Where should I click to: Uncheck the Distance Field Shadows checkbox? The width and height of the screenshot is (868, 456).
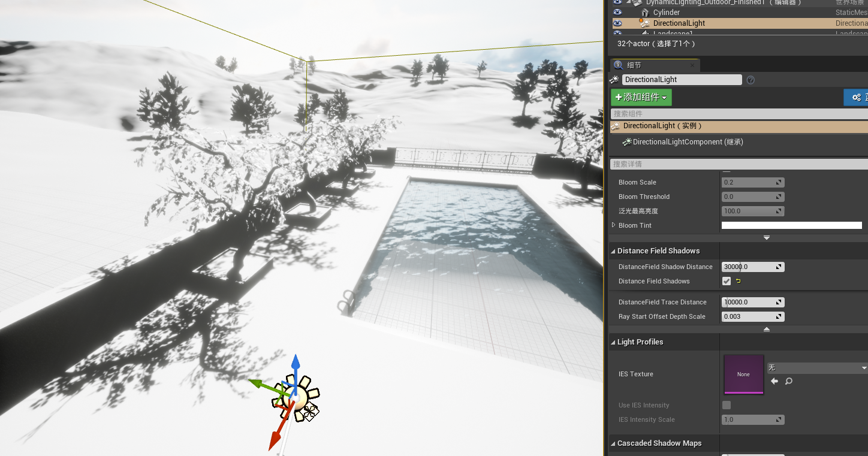[726, 281]
